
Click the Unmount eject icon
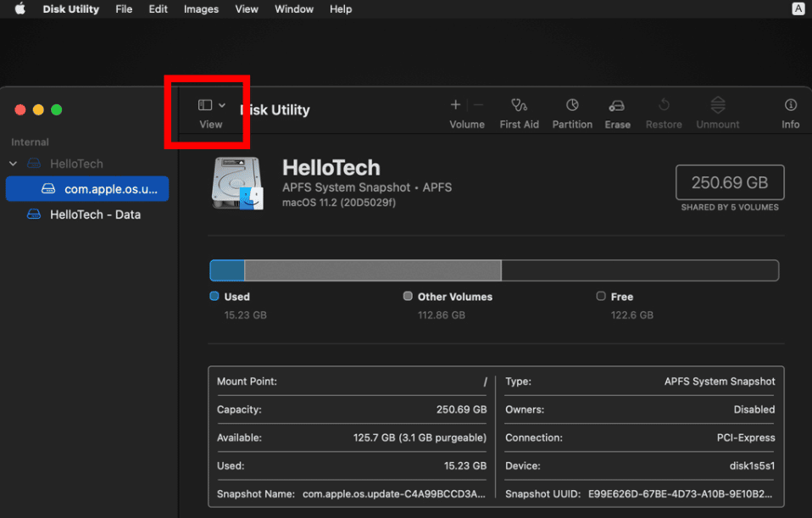tap(718, 105)
